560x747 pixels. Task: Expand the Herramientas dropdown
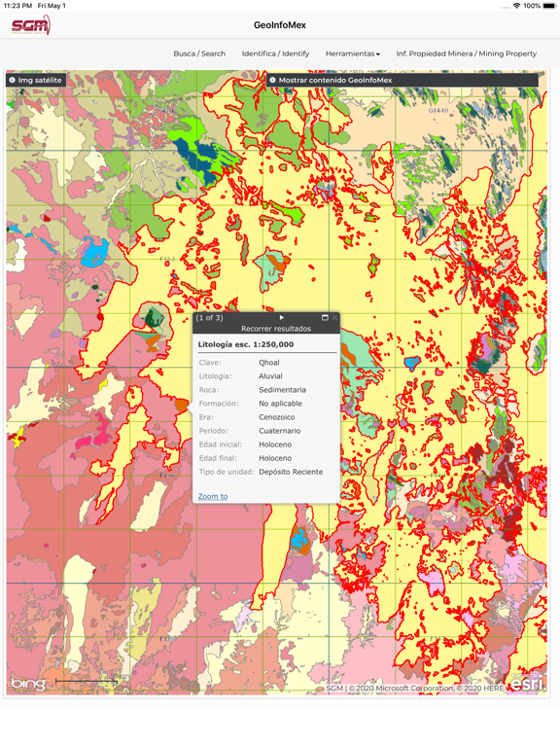(352, 53)
